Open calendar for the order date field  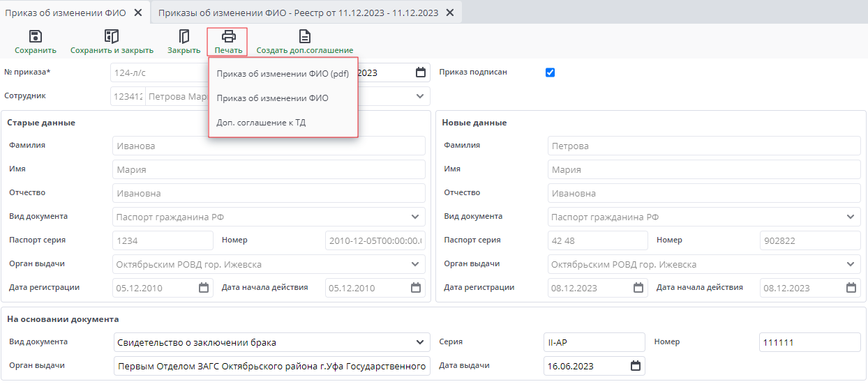pos(420,72)
